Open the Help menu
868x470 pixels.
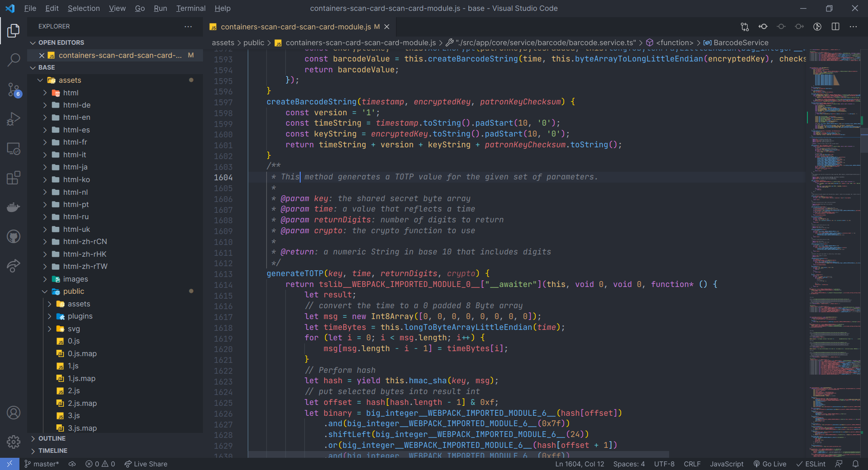(x=222, y=8)
